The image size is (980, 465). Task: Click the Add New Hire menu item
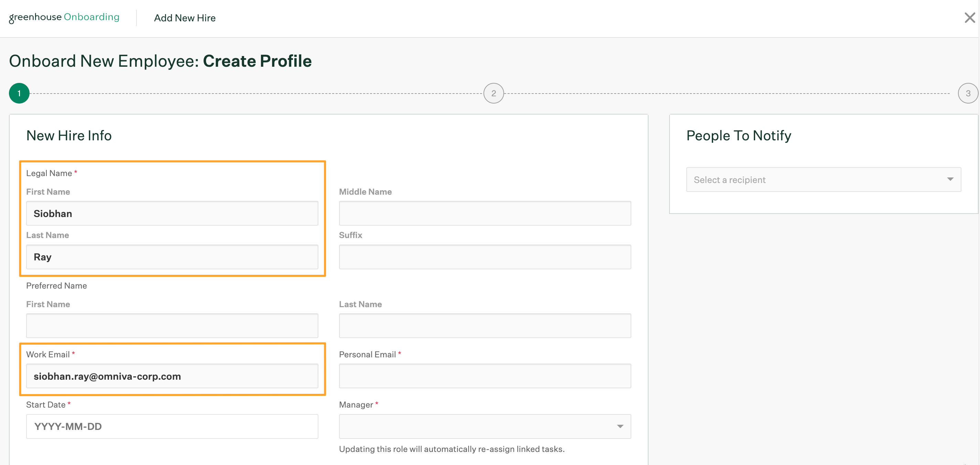click(x=185, y=18)
